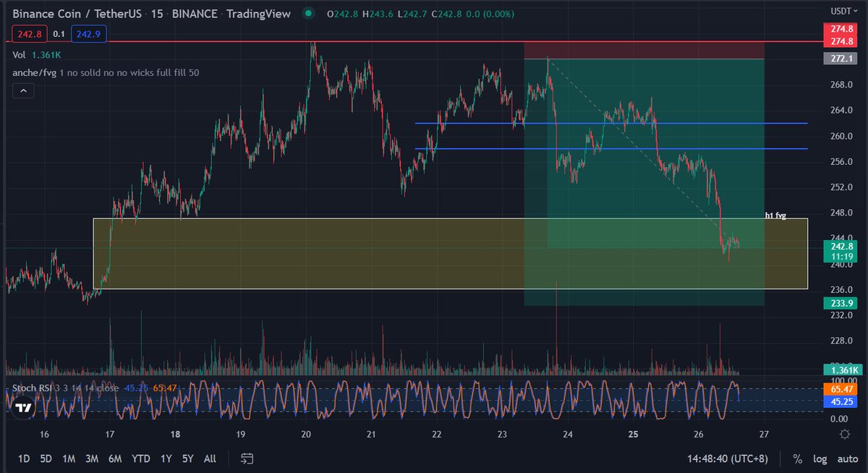This screenshot has height=473, width=868.
Task: Click the date 27 on the time axis
Action: click(x=764, y=435)
